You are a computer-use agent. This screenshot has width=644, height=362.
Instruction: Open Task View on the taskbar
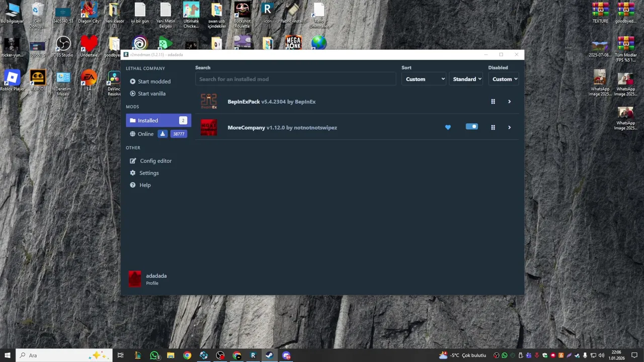pyautogui.click(x=120, y=355)
